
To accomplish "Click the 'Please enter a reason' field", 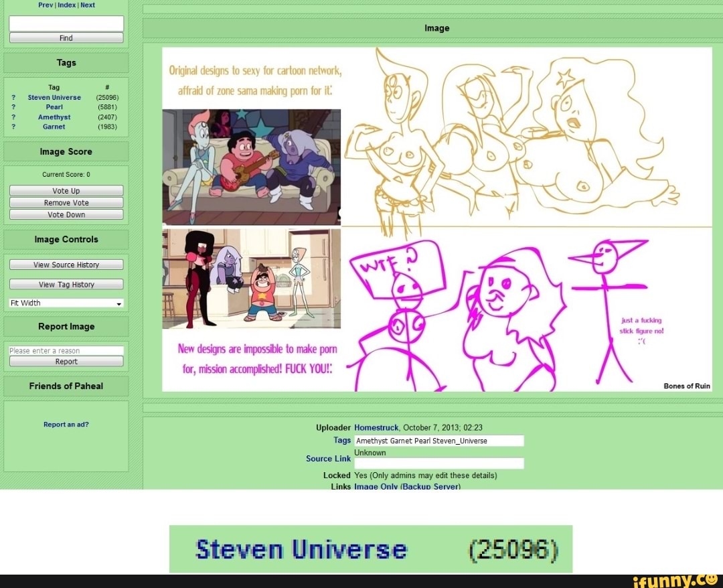I will click(x=66, y=351).
